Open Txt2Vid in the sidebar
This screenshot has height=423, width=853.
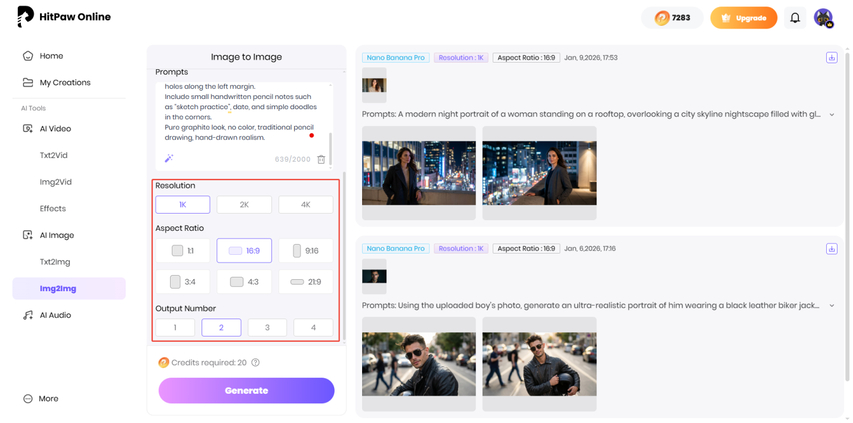click(54, 155)
